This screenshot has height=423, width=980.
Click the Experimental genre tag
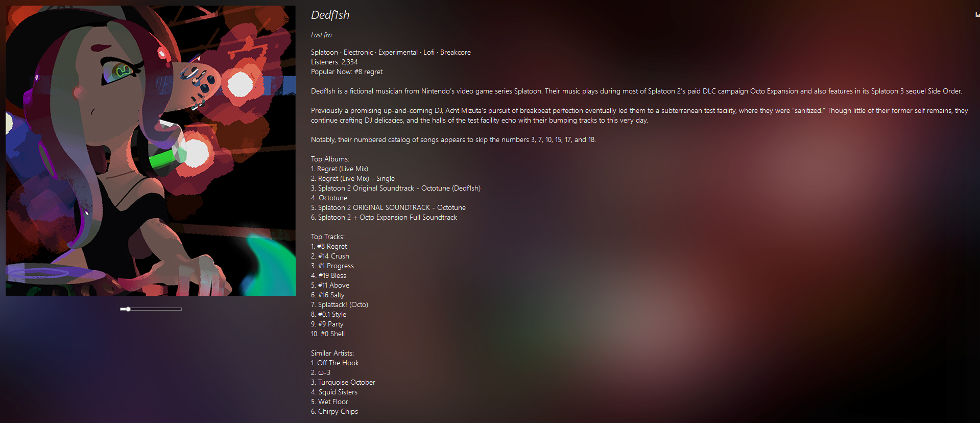pos(398,53)
